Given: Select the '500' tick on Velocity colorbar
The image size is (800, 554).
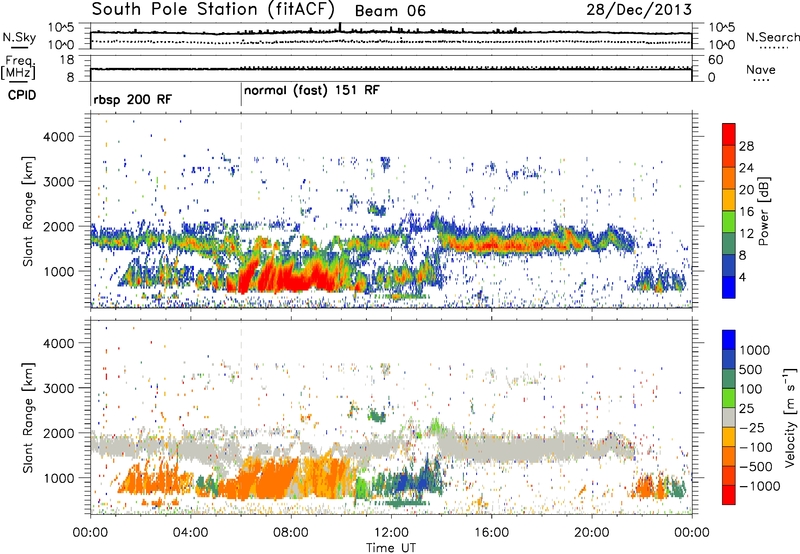Looking at the screenshot, I should 751,369.
